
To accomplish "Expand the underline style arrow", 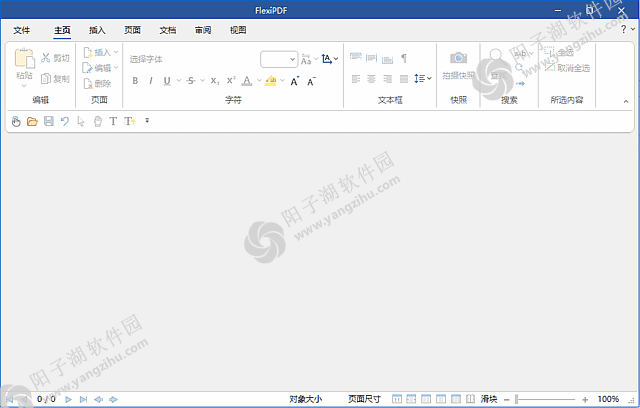I will [178, 80].
